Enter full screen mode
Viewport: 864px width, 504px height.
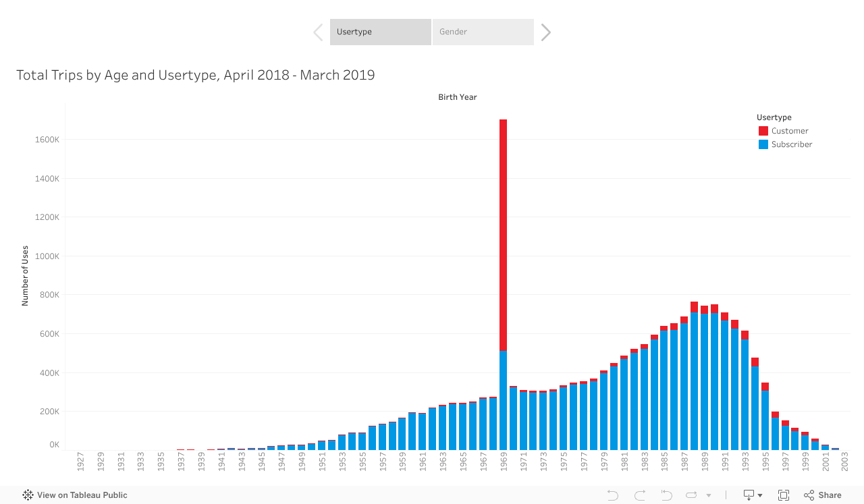click(x=784, y=495)
